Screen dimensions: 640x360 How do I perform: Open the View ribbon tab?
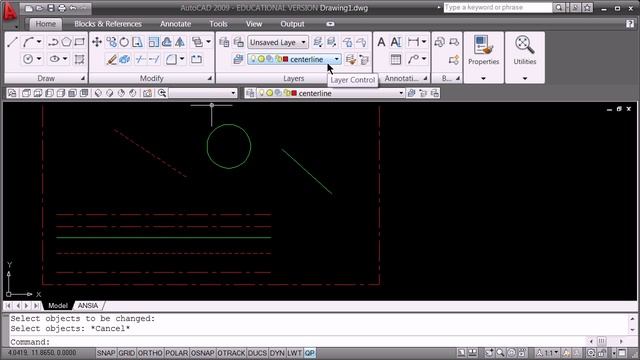254,24
